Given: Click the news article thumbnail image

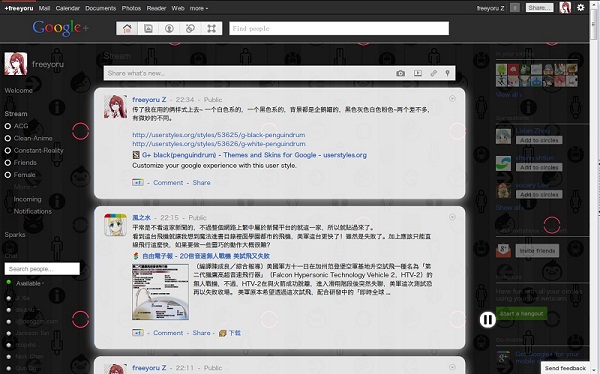Looking at the screenshot, I should [x=160, y=292].
